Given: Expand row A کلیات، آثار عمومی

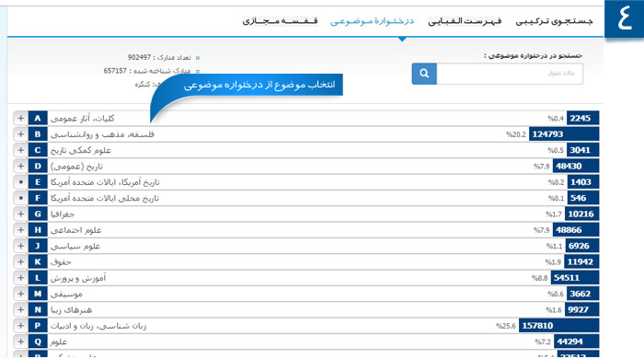Looking at the screenshot, I should tap(20, 119).
